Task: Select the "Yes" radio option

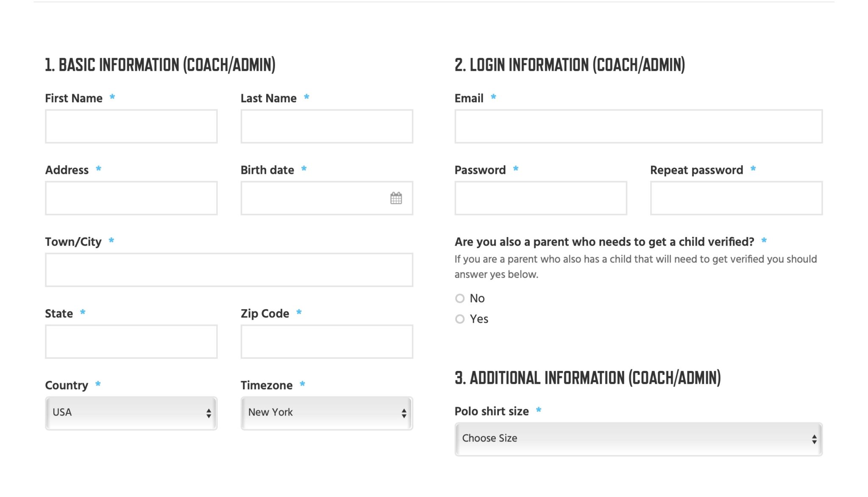Action: (x=460, y=319)
